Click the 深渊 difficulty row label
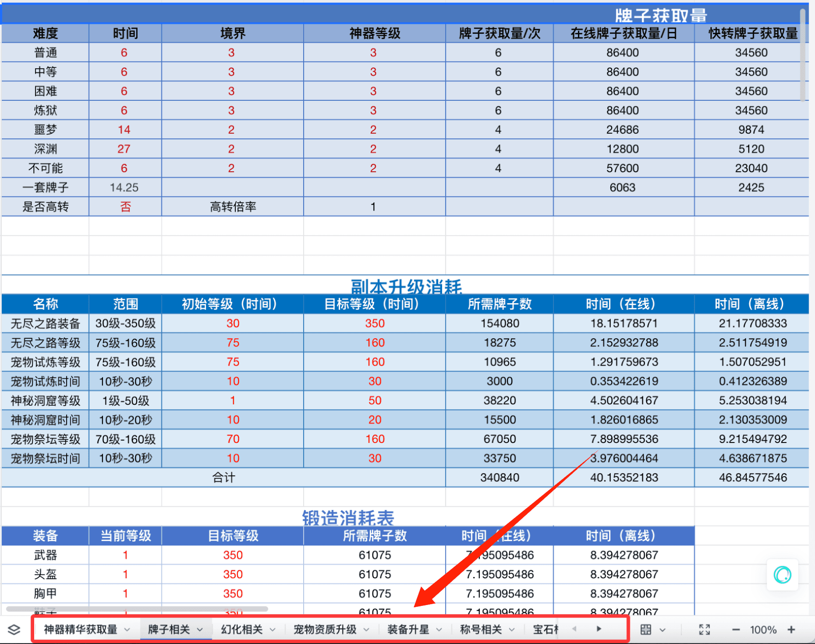815x644 pixels. tap(46, 149)
